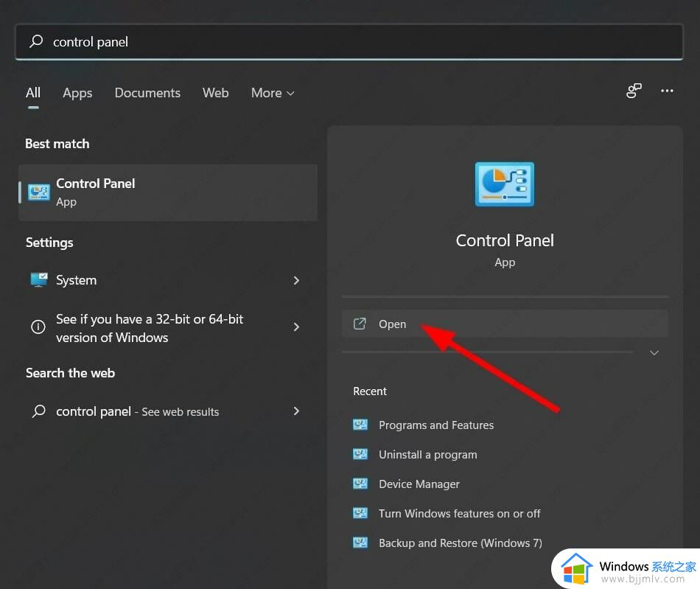Click the info icon beside 32-bit or 64-bit
Viewport: 700px width, 589px height.
[x=38, y=327]
